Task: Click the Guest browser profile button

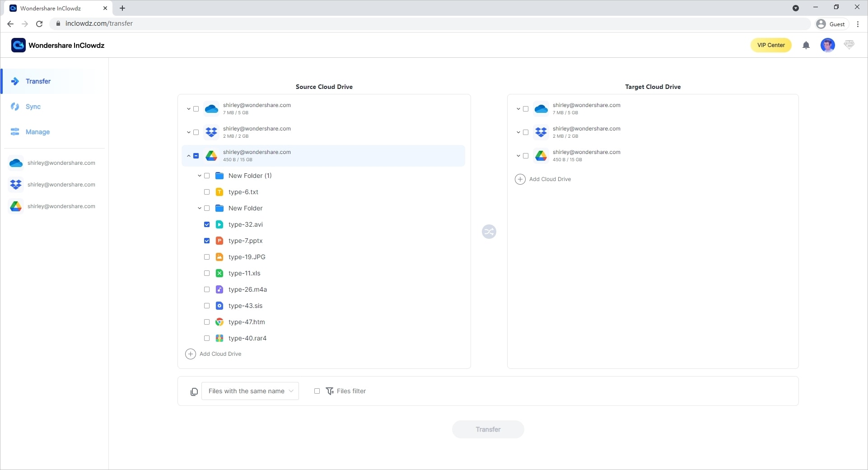Action: (x=832, y=24)
